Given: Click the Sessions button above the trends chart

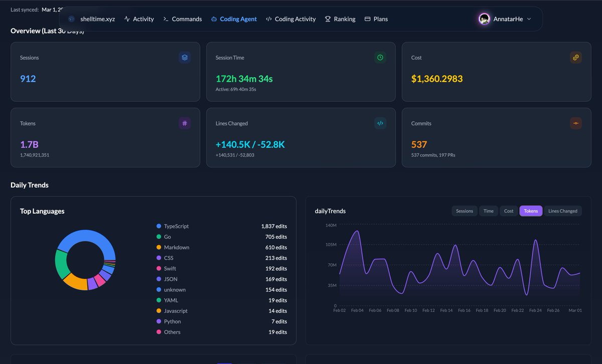Looking at the screenshot, I should (x=464, y=211).
